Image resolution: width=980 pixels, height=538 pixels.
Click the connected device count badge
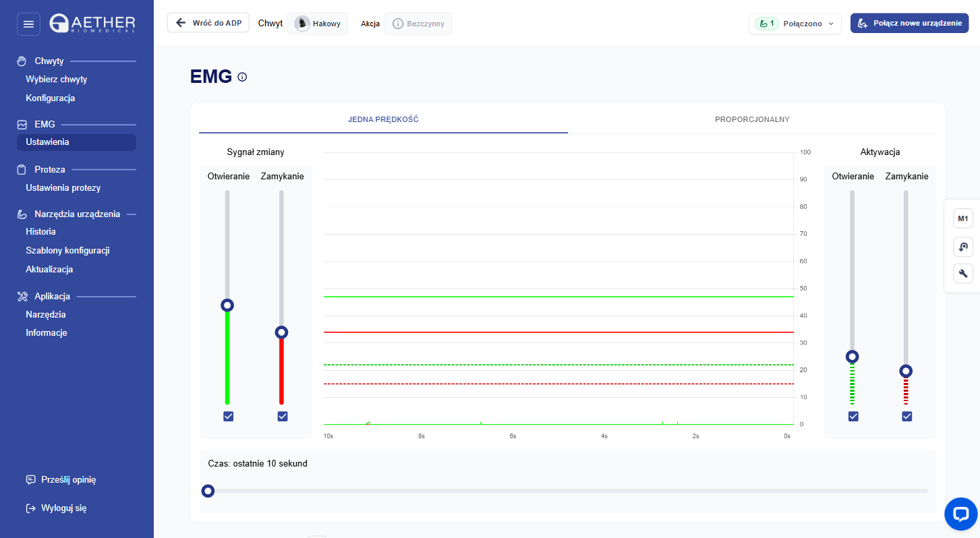(766, 24)
